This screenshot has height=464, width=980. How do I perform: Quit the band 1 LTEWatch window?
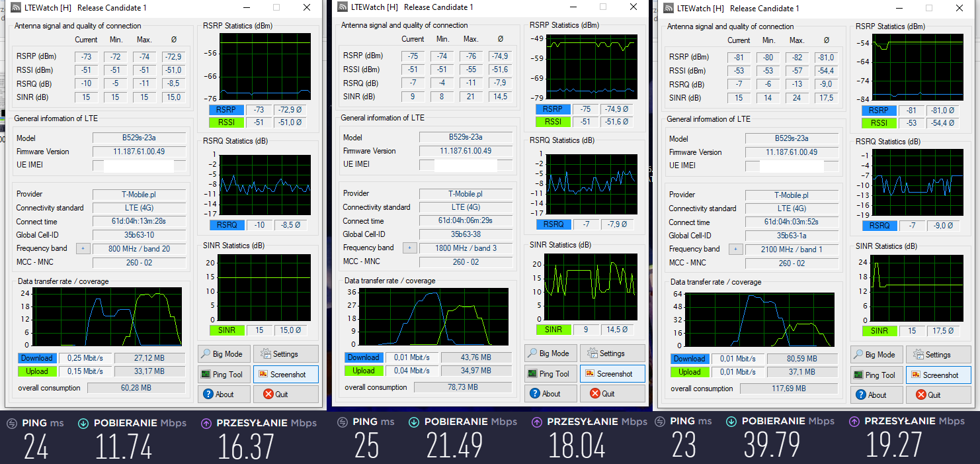(x=938, y=394)
